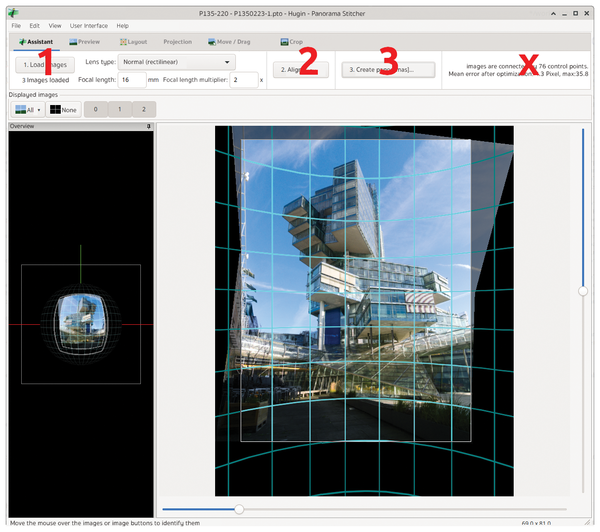
Task: Open the View menu
Action: coord(54,25)
